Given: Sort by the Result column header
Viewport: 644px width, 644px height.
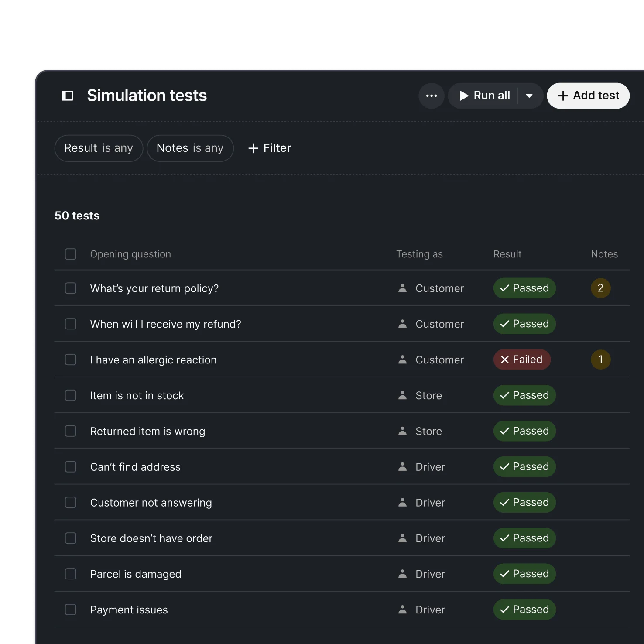Looking at the screenshot, I should click(507, 254).
